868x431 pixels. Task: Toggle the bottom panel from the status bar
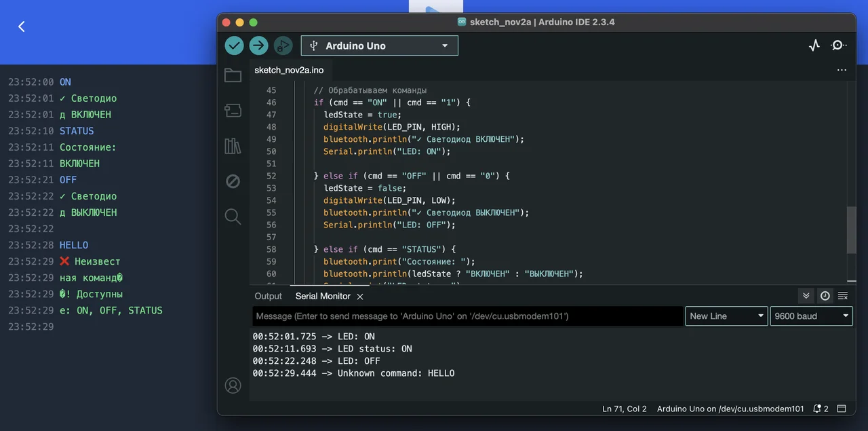842,409
